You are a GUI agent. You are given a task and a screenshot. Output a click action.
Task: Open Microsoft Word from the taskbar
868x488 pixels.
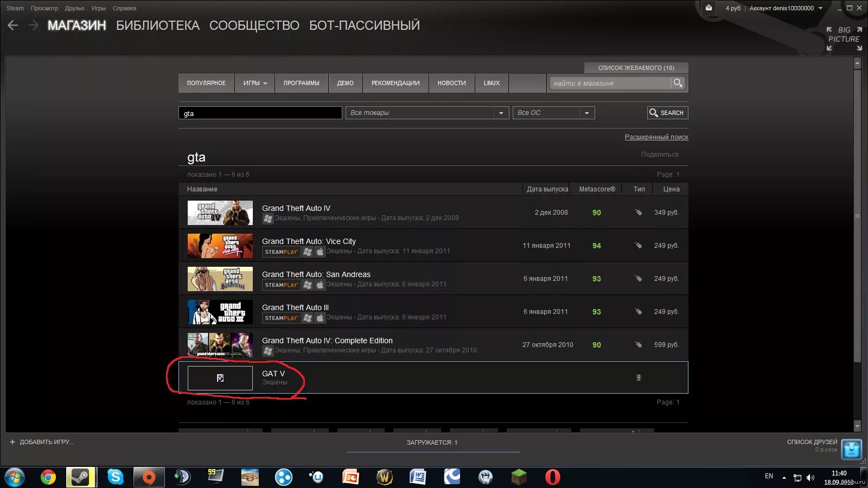[418, 477]
